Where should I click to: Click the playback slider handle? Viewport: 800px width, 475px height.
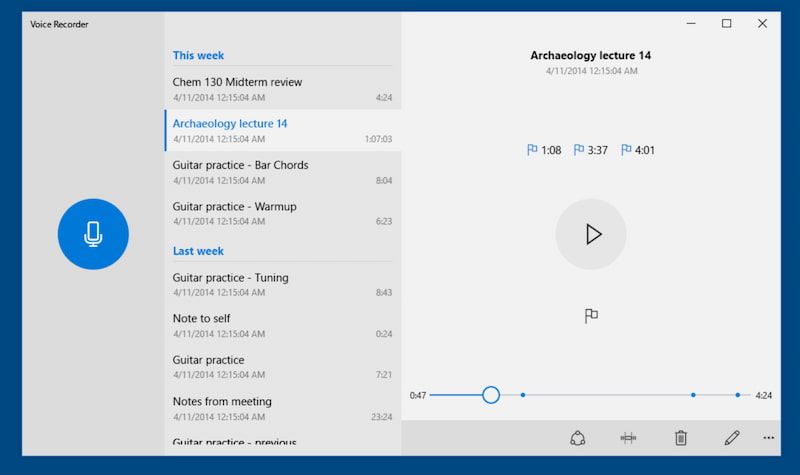[x=491, y=395]
